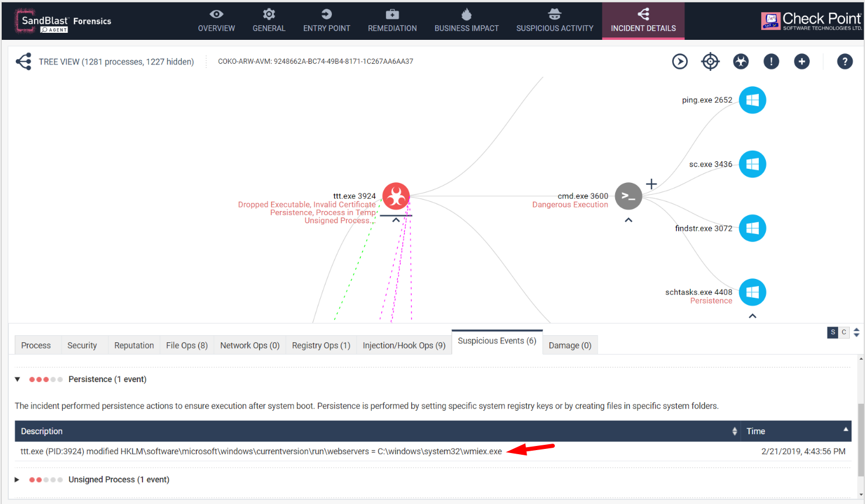
Task: Click the Persistence (1 event) heading
Action: (107, 379)
